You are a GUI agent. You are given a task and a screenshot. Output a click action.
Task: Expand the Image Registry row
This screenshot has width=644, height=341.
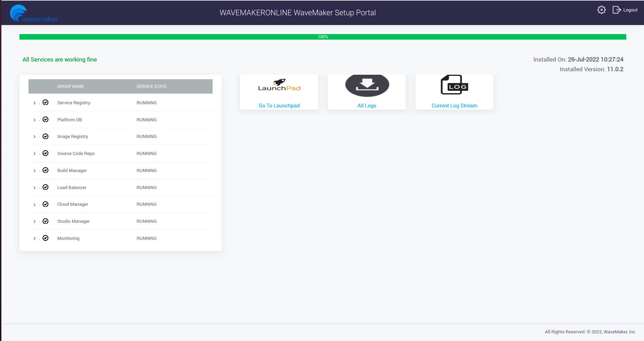pyautogui.click(x=34, y=137)
